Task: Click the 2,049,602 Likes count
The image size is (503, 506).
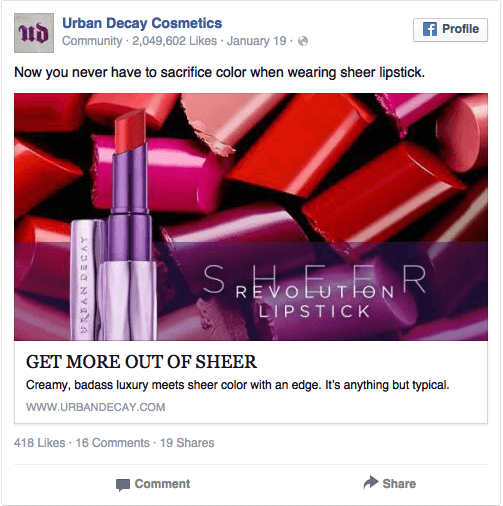Action: (174, 41)
